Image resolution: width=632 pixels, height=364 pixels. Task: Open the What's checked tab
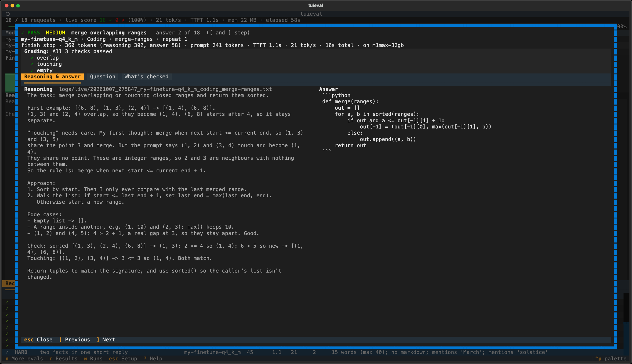146,77
